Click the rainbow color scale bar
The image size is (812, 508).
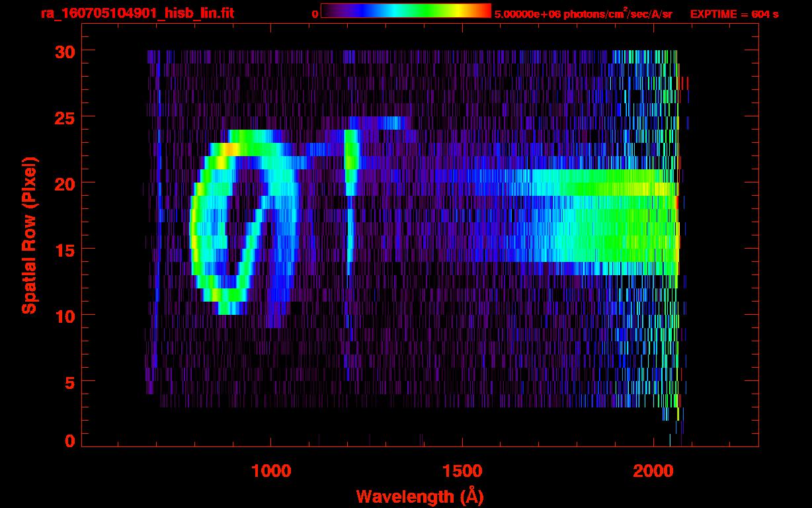coord(406,11)
